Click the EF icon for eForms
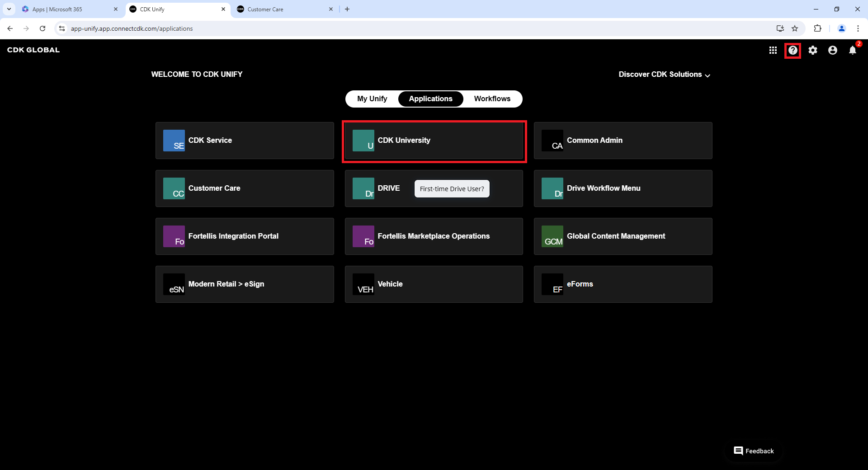The image size is (868, 470). coord(552,284)
